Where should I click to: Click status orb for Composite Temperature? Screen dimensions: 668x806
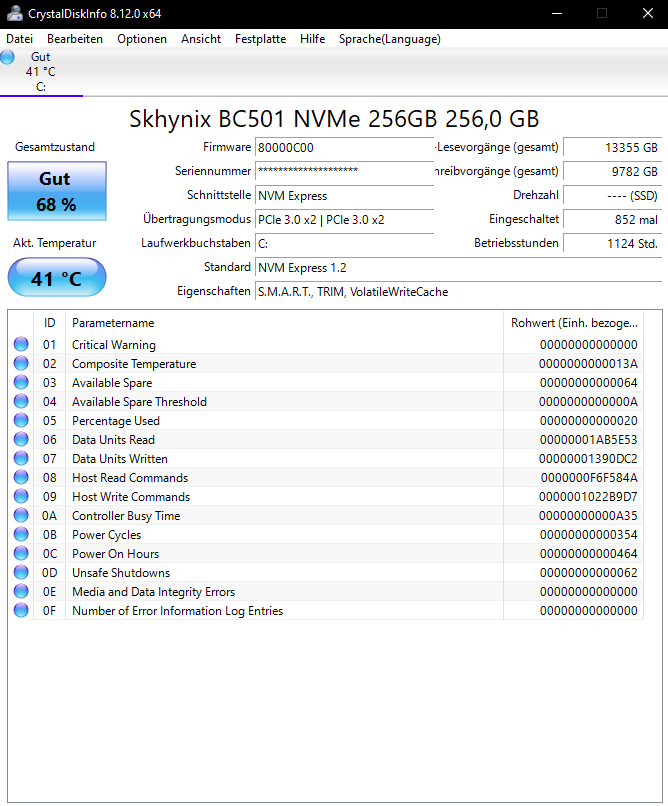tap(21, 363)
